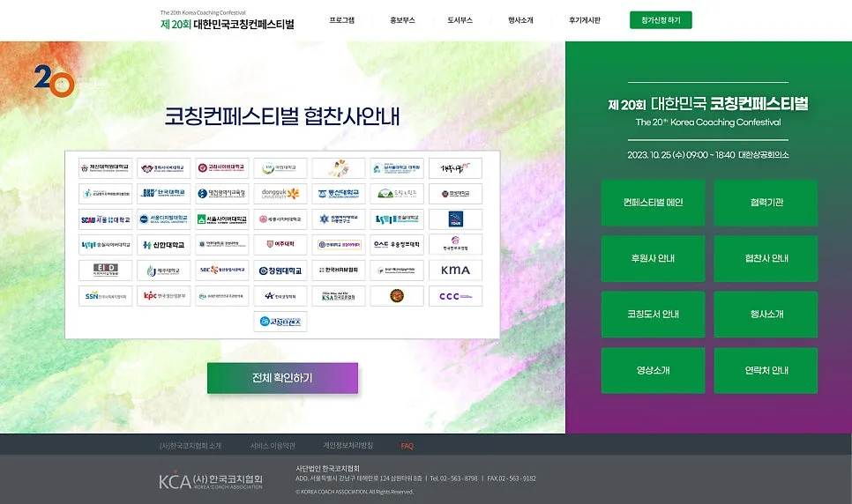Click the 연락처 안내 sidebar button
This screenshot has height=504, width=852.
click(766, 370)
